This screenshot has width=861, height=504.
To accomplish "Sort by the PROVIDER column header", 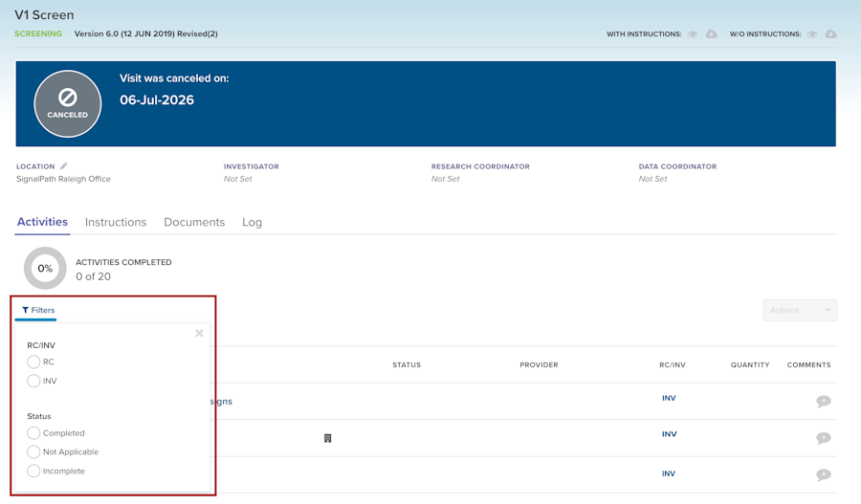I will coord(539,364).
